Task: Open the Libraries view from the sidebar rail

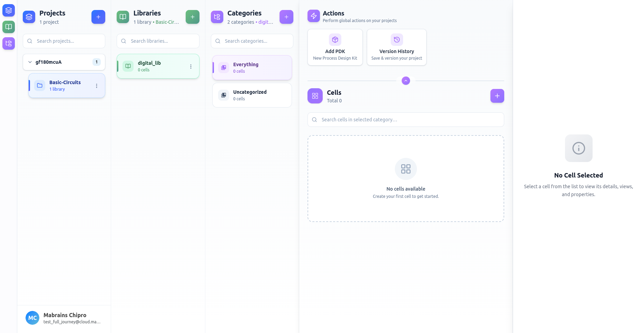Action: pos(8,27)
